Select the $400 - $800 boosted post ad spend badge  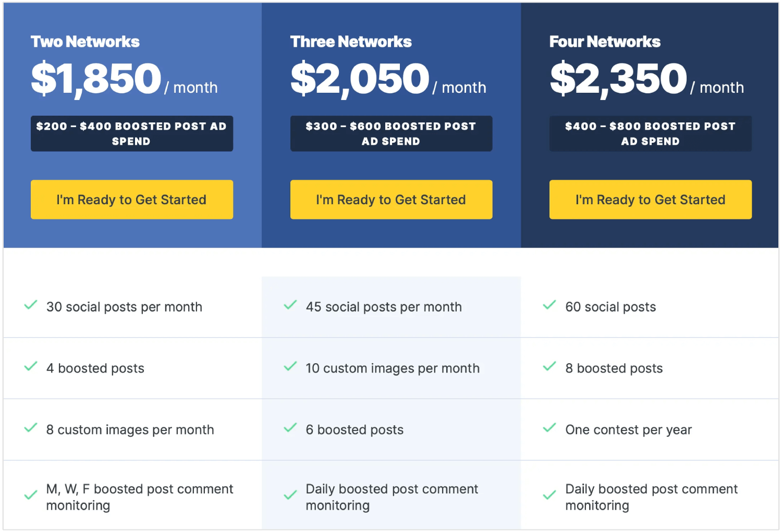pos(650,133)
